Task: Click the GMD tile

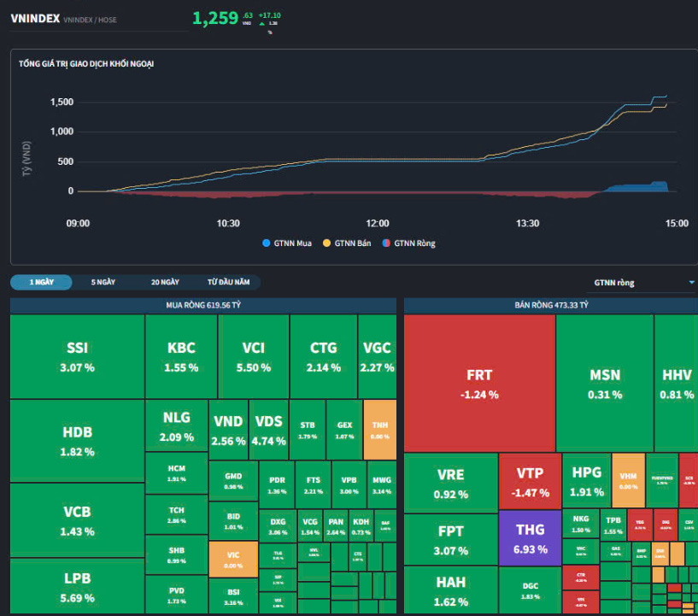Action: coord(233,481)
